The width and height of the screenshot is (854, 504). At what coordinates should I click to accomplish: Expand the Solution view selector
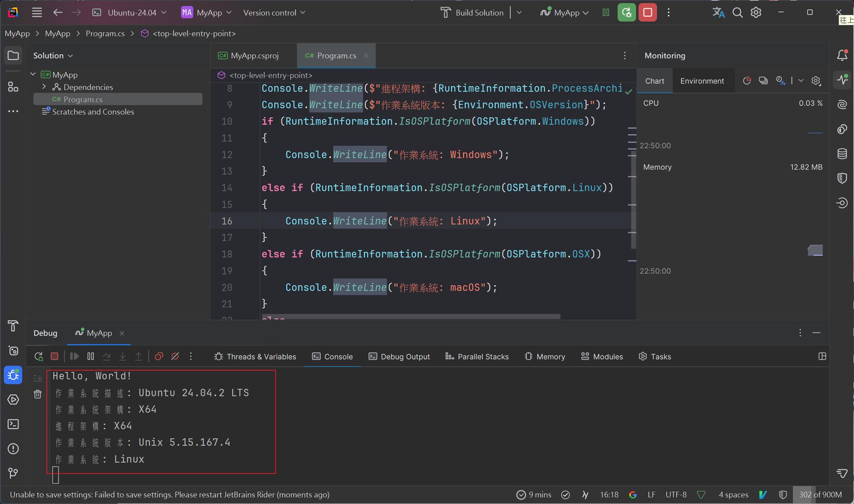point(53,55)
